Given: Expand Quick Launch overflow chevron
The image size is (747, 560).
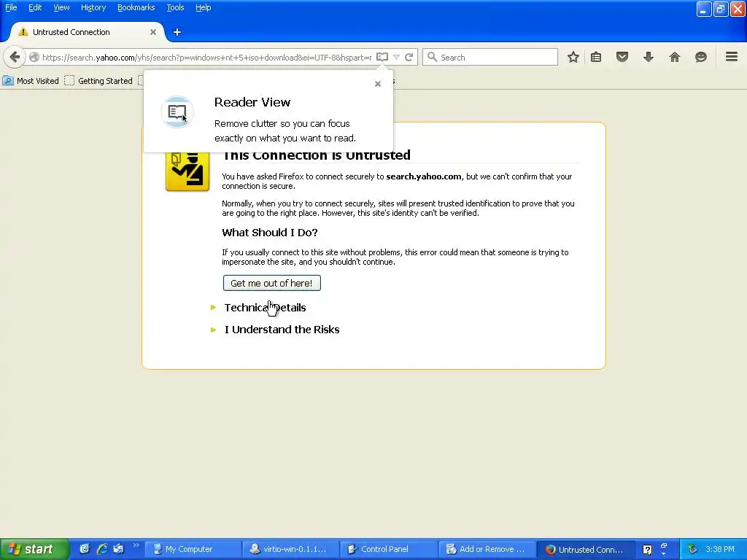Looking at the screenshot, I should tap(136, 545).
